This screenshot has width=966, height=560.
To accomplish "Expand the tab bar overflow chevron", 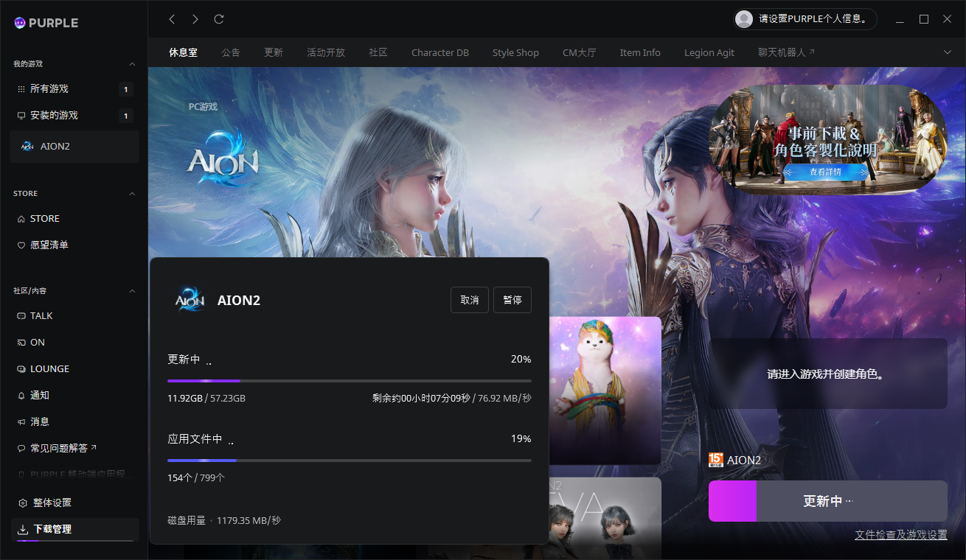I will (x=948, y=52).
